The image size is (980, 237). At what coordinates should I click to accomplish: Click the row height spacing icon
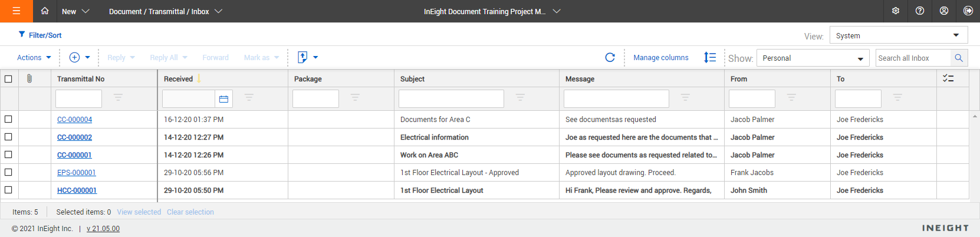[x=710, y=57]
